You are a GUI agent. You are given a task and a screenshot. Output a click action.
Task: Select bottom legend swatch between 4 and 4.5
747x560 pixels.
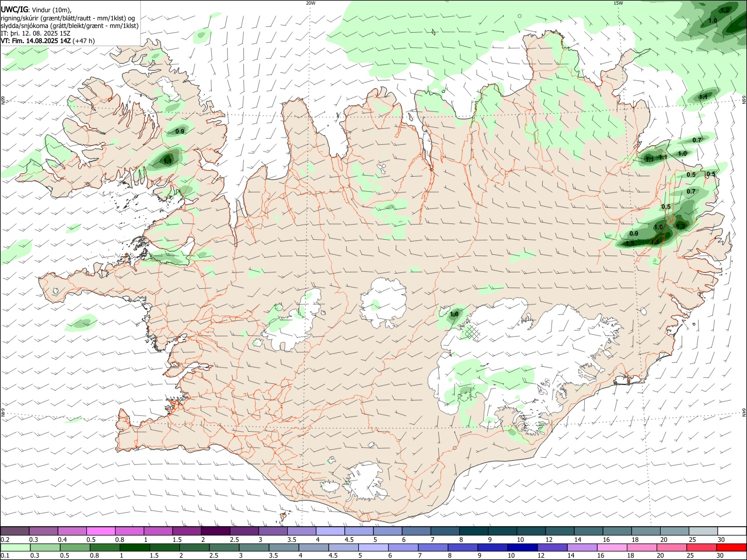(x=313, y=547)
